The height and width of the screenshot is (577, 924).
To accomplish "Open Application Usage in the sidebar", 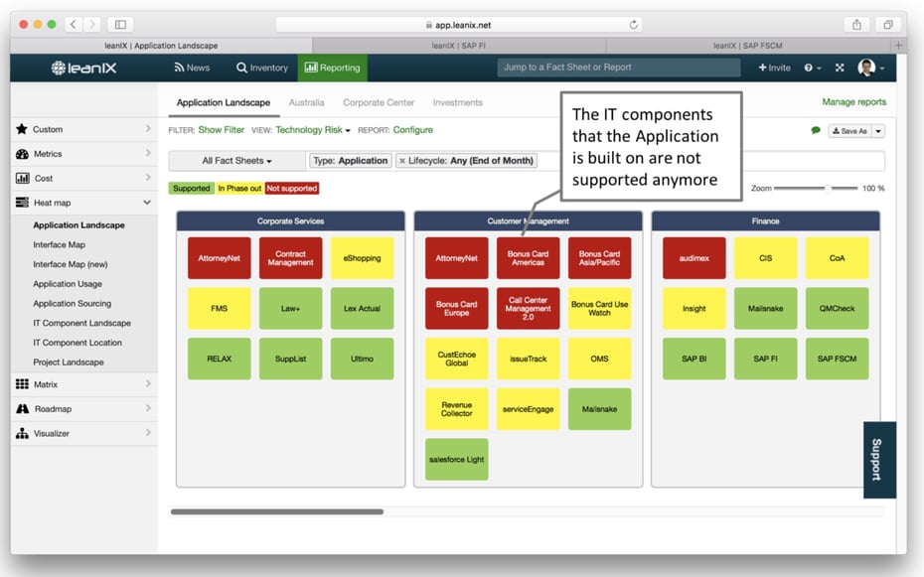I will (x=68, y=284).
